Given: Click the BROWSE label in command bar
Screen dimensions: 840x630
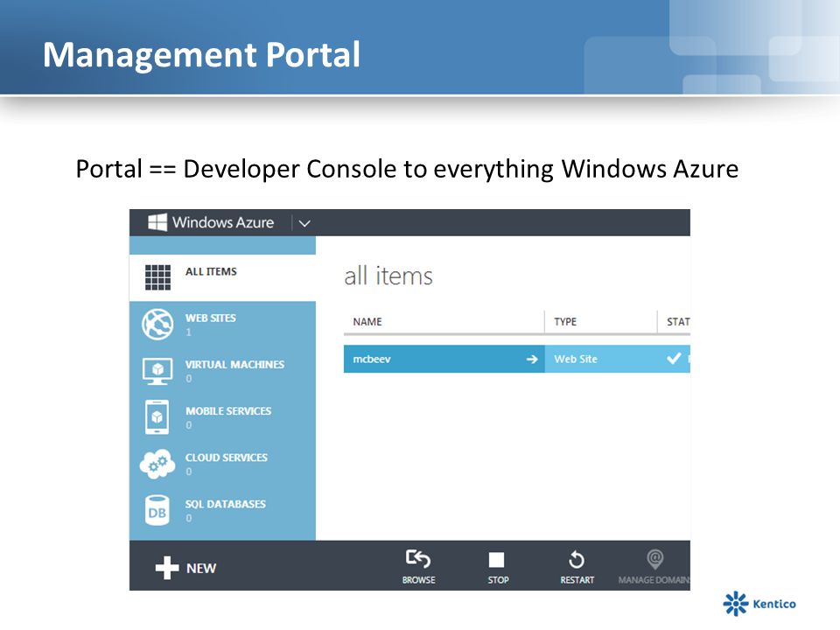Looking at the screenshot, I should [419, 579].
